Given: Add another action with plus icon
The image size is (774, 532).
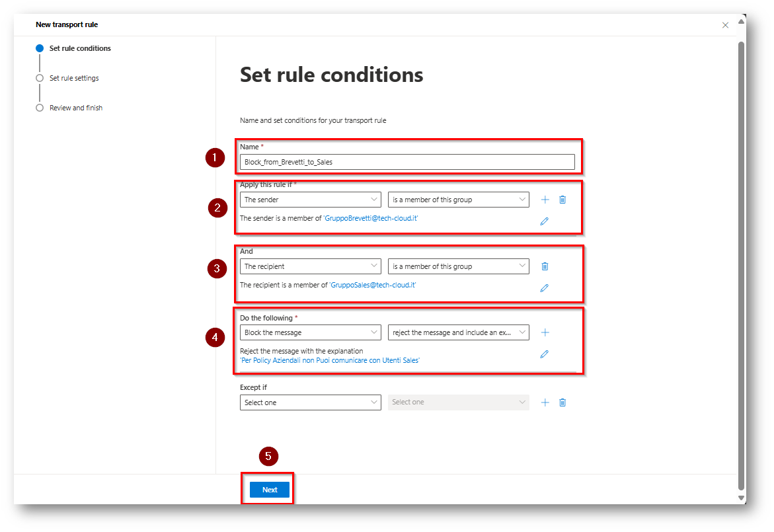Looking at the screenshot, I should pyautogui.click(x=545, y=332).
